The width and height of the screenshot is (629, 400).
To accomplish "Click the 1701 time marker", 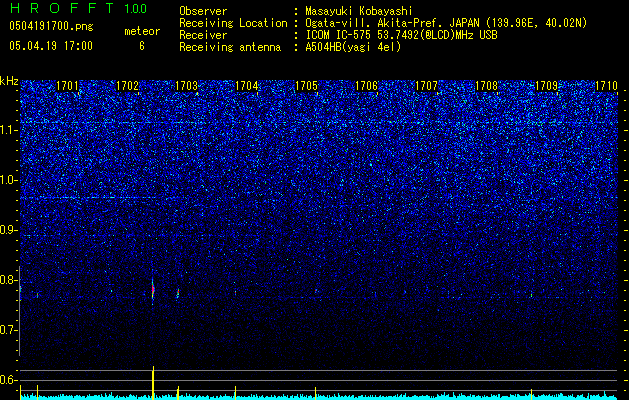I will point(67,86).
